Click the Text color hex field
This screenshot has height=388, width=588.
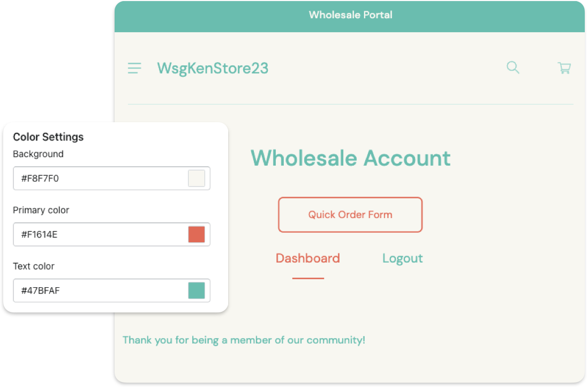(x=111, y=290)
